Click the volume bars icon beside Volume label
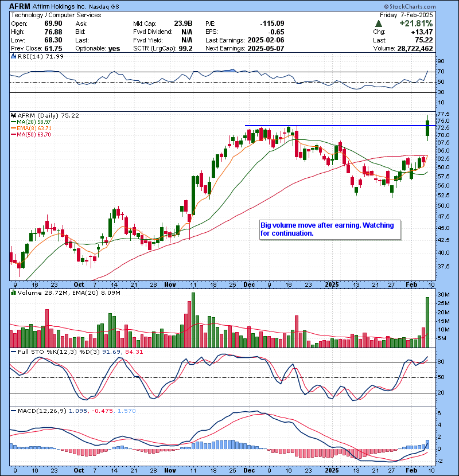 [14, 292]
